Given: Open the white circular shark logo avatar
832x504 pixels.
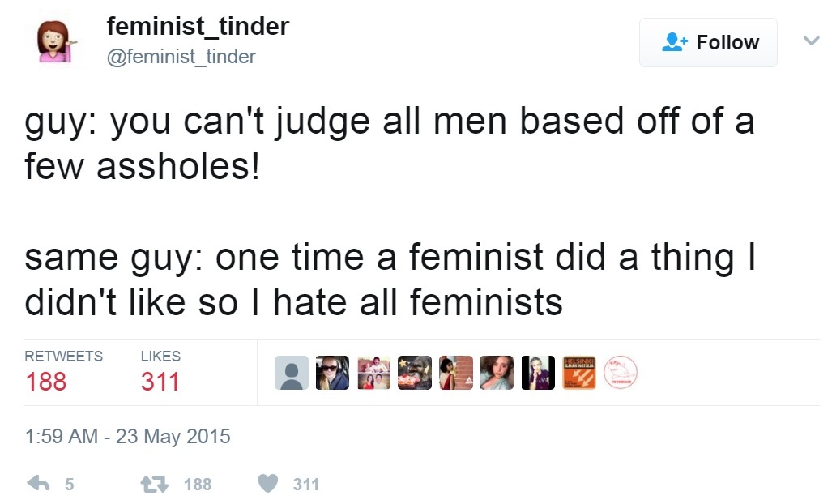Looking at the screenshot, I should tap(621, 373).
